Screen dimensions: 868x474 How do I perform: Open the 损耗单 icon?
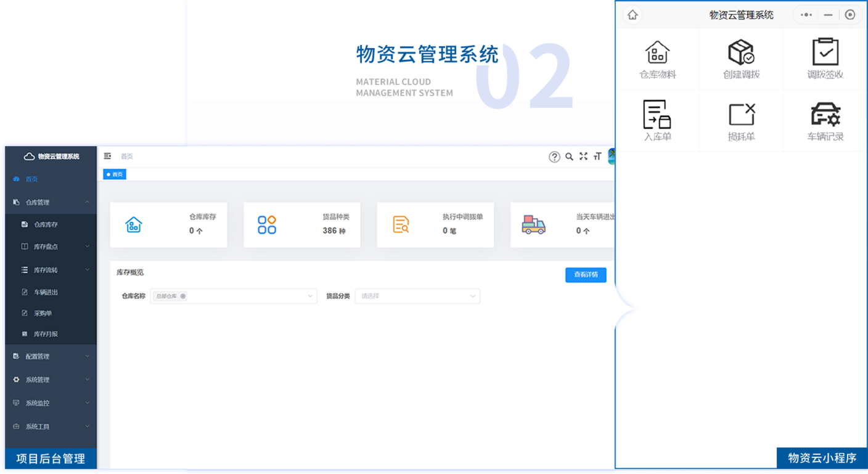click(741, 115)
